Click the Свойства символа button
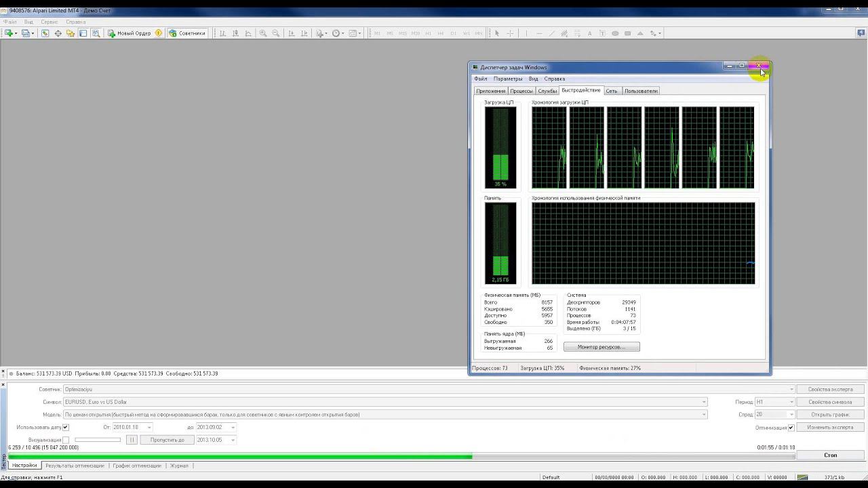 pyautogui.click(x=830, y=402)
